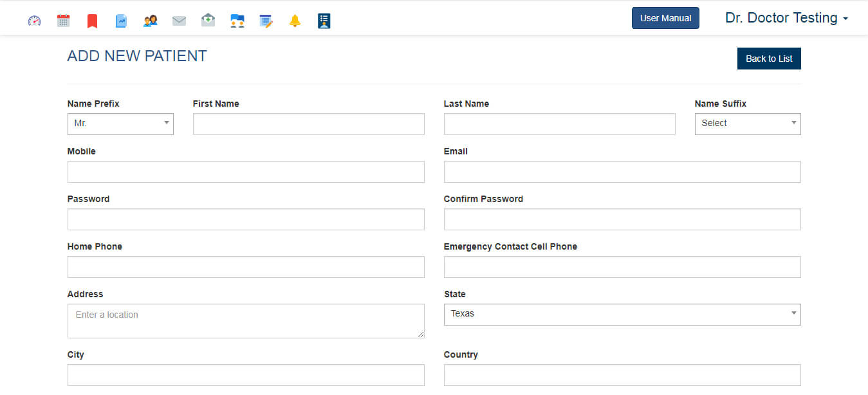Open the dark blue profile list icon

point(324,21)
